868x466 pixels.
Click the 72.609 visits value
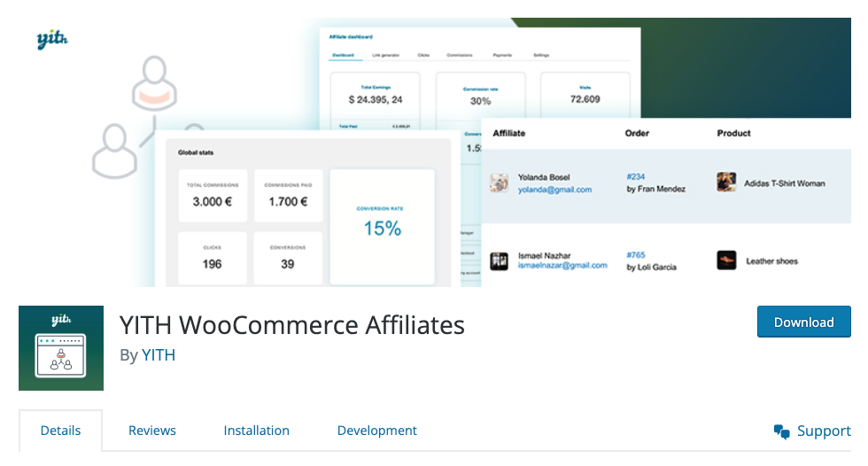point(585,99)
